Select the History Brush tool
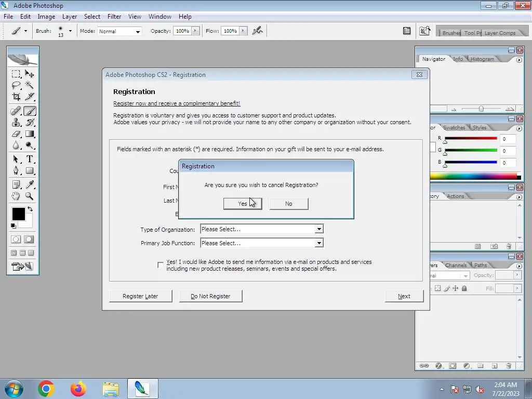 coord(30,123)
